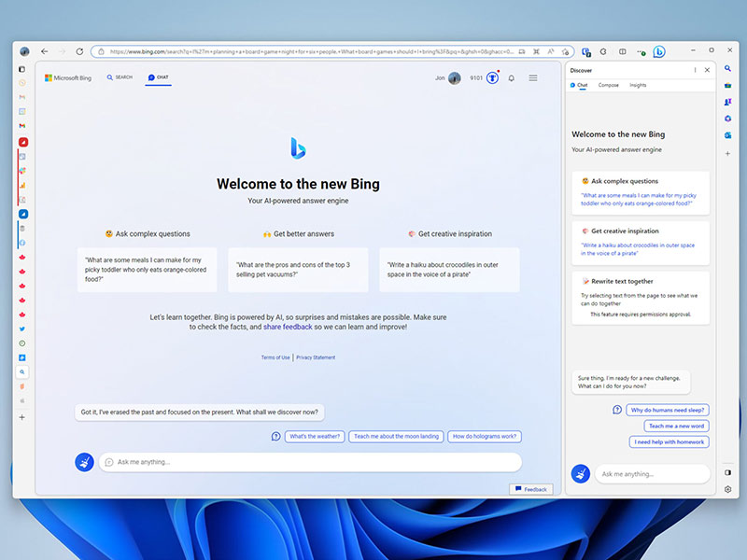Image resolution: width=747 pixels, height=560 pixels.
Task: Open the Terms of Use link
Action: [x=275, y=357]
